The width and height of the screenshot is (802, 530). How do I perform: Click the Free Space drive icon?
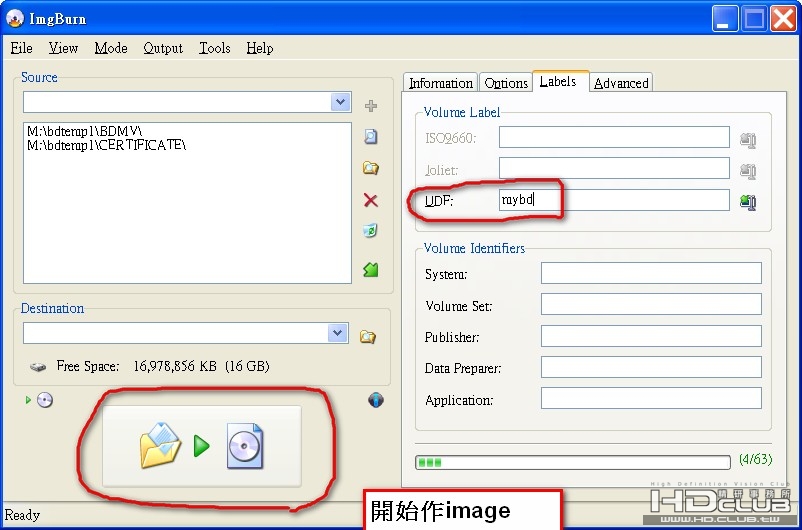coord(38,367)
